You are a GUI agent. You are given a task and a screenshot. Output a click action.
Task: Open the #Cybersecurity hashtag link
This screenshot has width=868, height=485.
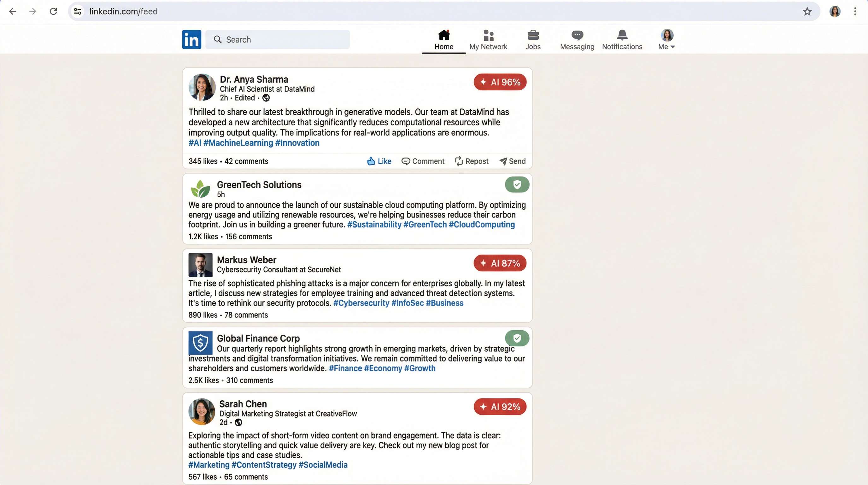point(361,303)
